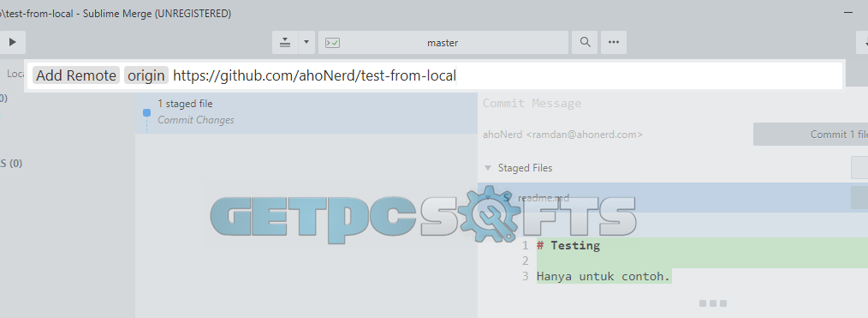The width and height of the screenshot is (868, 318).
Task: Open the three-dot more options menu
Action: pos(614,42)
